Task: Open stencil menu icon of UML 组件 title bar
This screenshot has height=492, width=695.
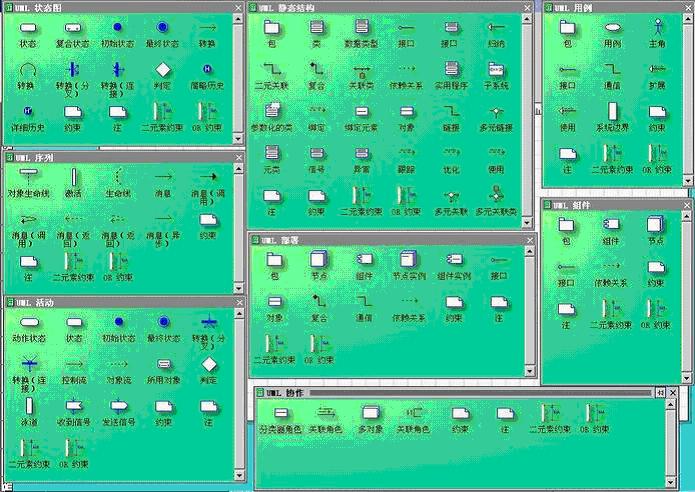Action: point(548,205)
